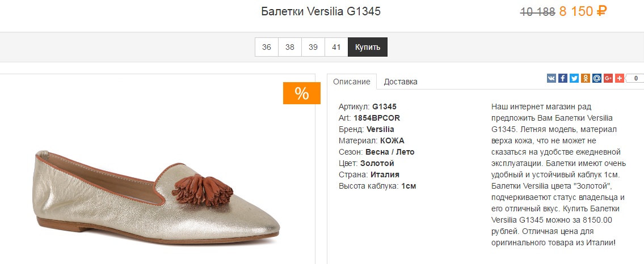644x264 pixels.
Task: Switch to the Доставка tab
Action: tap(401, 82)
